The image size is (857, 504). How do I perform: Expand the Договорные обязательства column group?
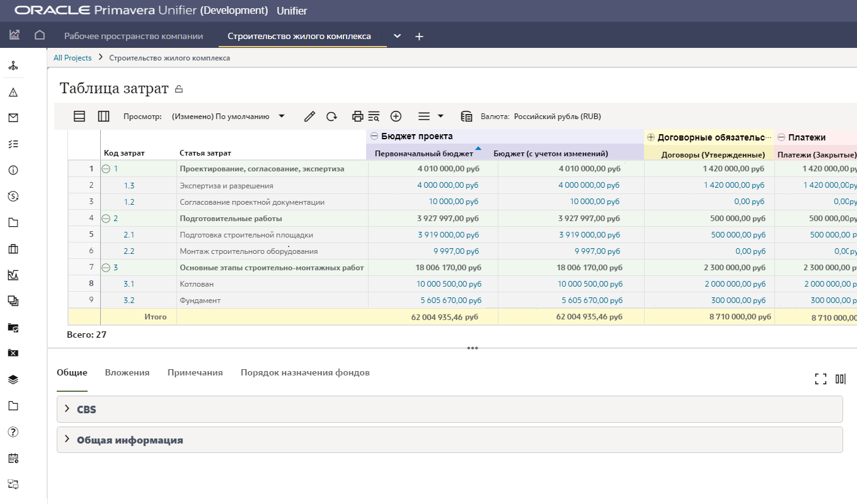click(x=651, y=137)
